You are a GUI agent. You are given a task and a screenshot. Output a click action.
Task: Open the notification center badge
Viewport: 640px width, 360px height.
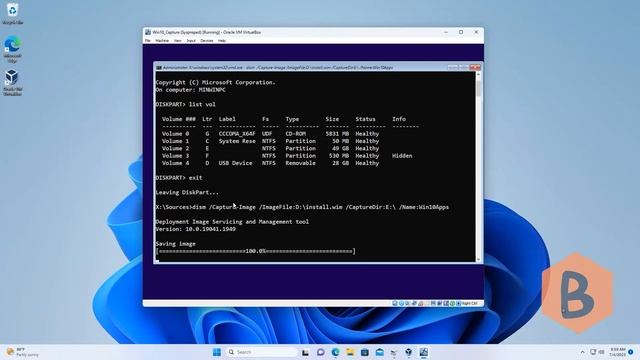(631, 352)
